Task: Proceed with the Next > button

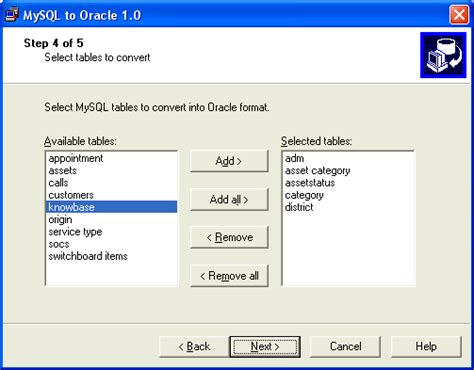Action: coord(265,347)
